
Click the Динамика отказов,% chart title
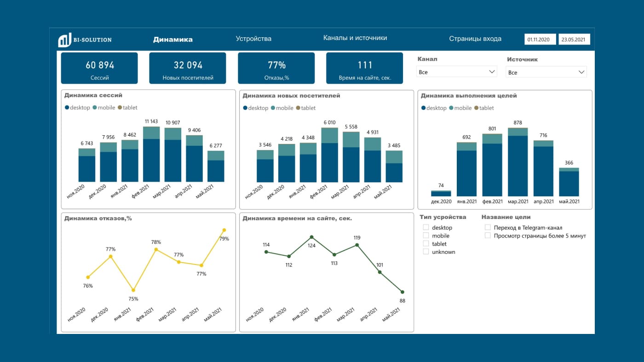tap(98, 218)
